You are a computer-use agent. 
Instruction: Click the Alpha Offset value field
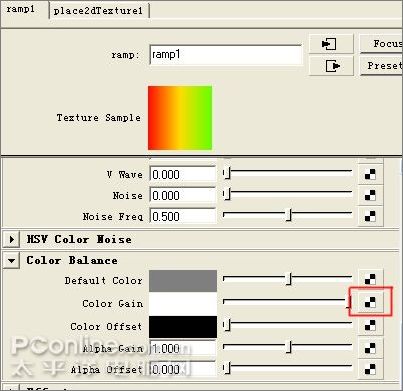183,369
